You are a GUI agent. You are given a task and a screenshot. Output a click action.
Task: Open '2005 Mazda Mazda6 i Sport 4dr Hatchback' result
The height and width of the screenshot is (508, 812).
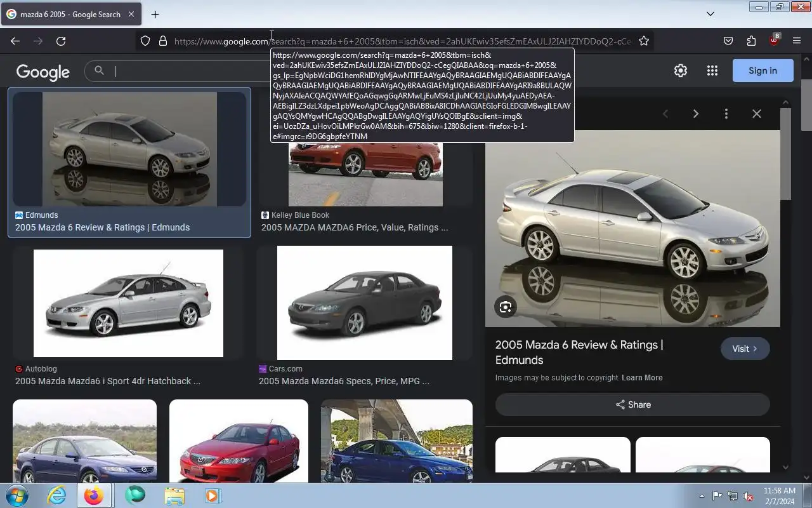coord(108,381)
